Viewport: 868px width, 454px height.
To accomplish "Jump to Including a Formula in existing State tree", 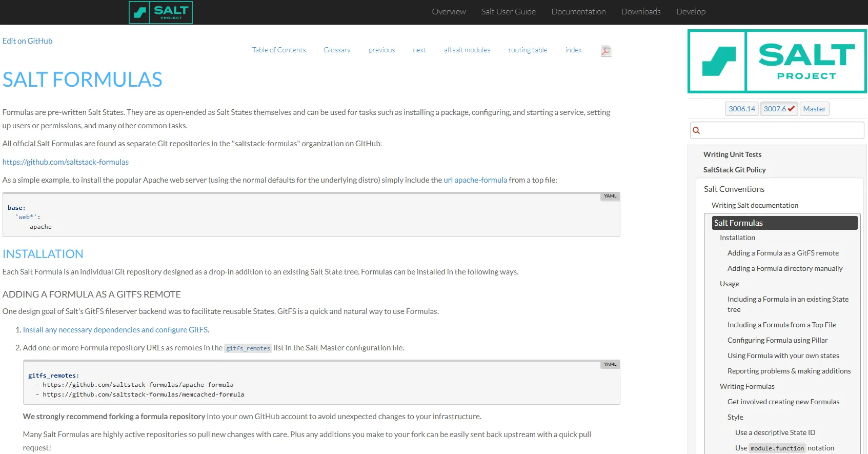I will tap(788, 305).
